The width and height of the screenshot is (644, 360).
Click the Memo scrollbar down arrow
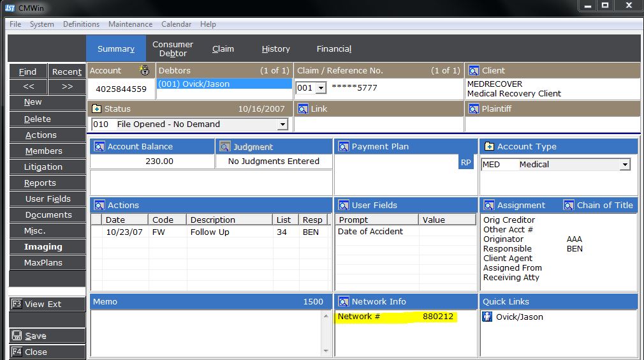click(x=326, y=351)
